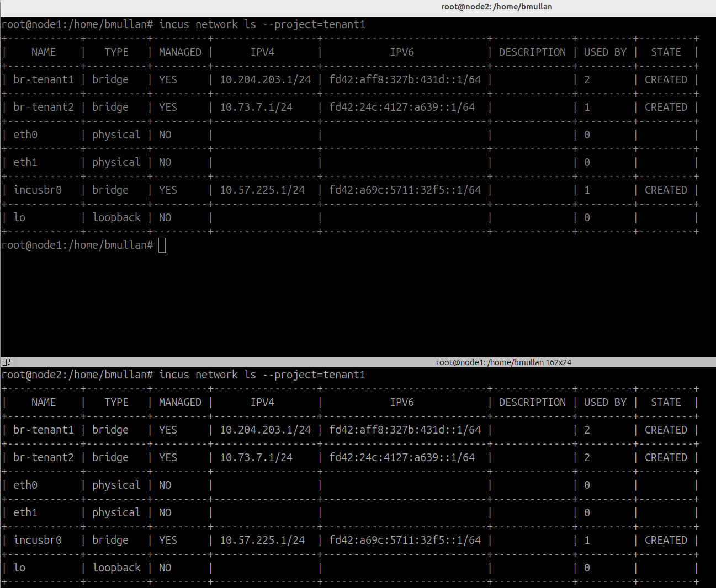
Task: Click br-tenant2 name in node2 output
Action: [x=44, y=457]
